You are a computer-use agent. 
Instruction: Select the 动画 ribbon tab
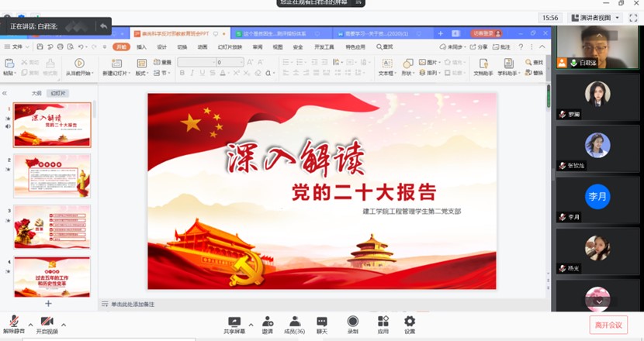point(202,46)
